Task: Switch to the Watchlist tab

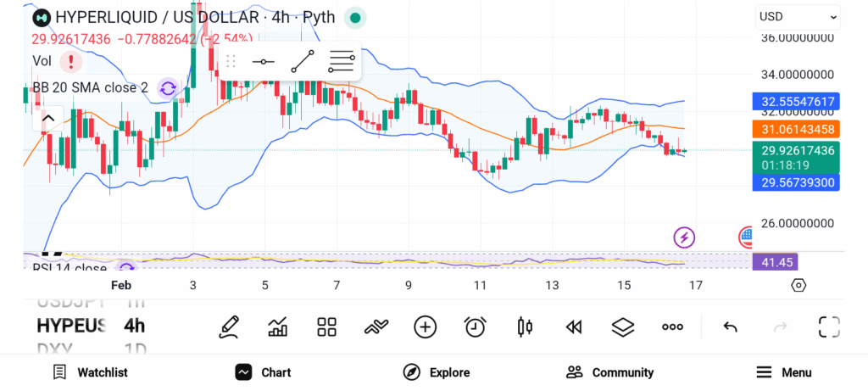Action: pos(90,372)
